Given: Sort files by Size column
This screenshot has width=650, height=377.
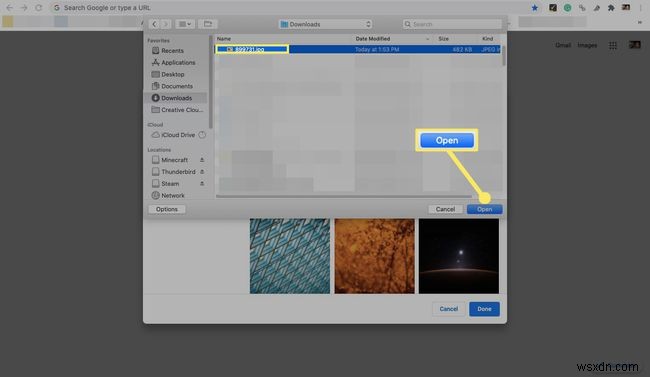Looking at the screenshot, I should pyautogui.click(x=443, y=39).
